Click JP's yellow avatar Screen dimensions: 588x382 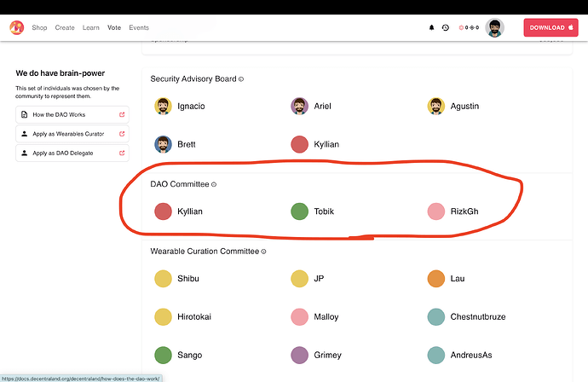300,279
